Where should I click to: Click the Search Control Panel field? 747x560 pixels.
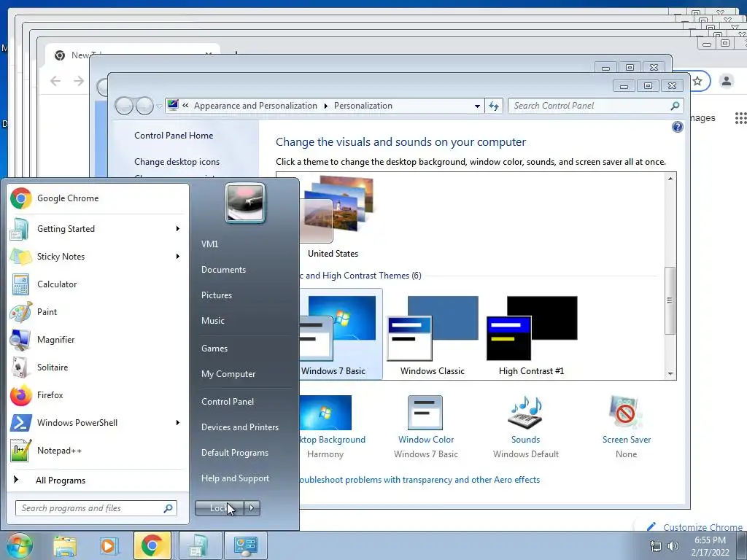click(595, 106)
